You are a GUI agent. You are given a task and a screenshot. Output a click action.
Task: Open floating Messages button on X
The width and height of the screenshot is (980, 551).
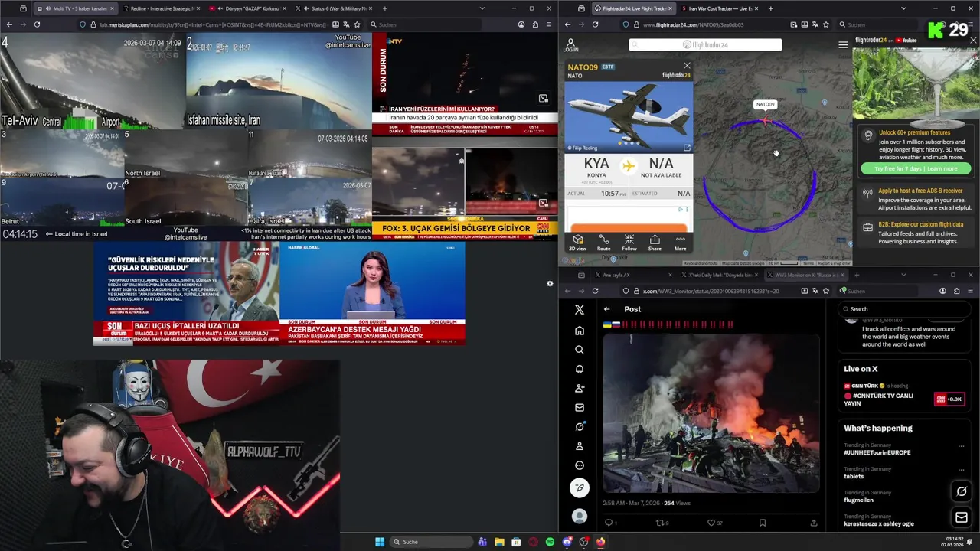(x=962, y=518)
